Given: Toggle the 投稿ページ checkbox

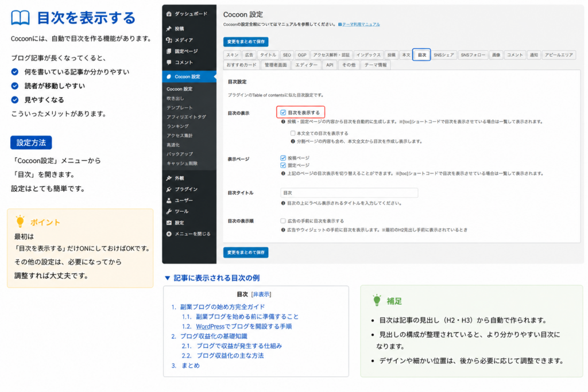Looking at the screenshot, I should pos(283,158).
